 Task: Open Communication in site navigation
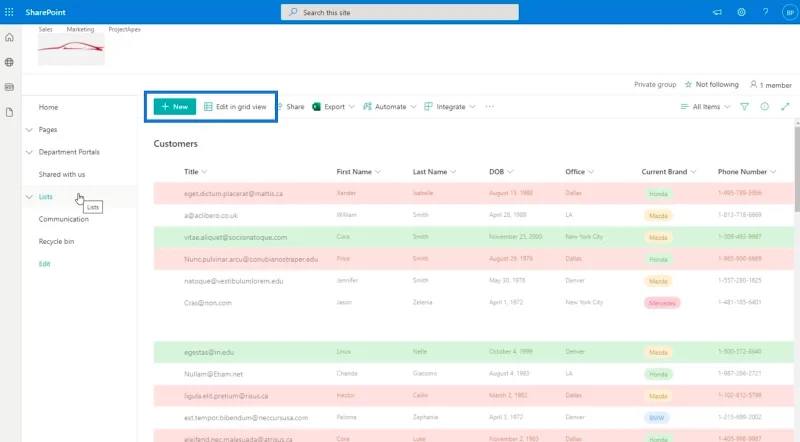64,219
